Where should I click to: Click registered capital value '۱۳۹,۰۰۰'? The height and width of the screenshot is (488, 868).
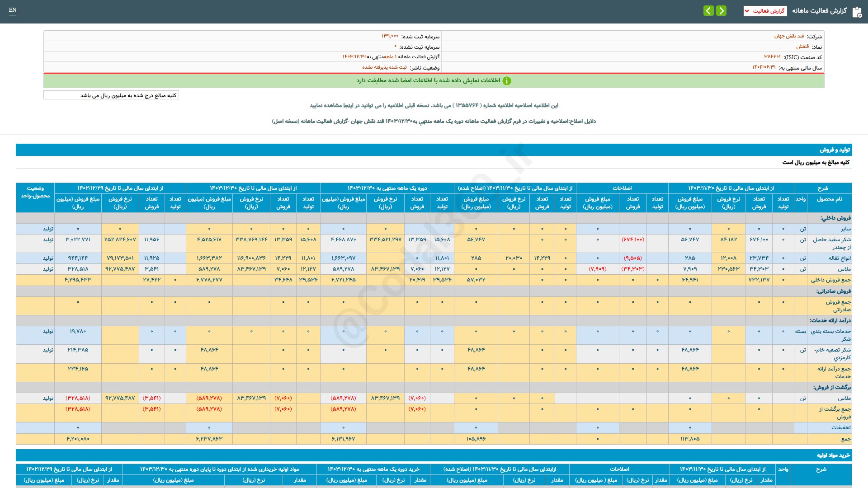[x=390, y=36]
